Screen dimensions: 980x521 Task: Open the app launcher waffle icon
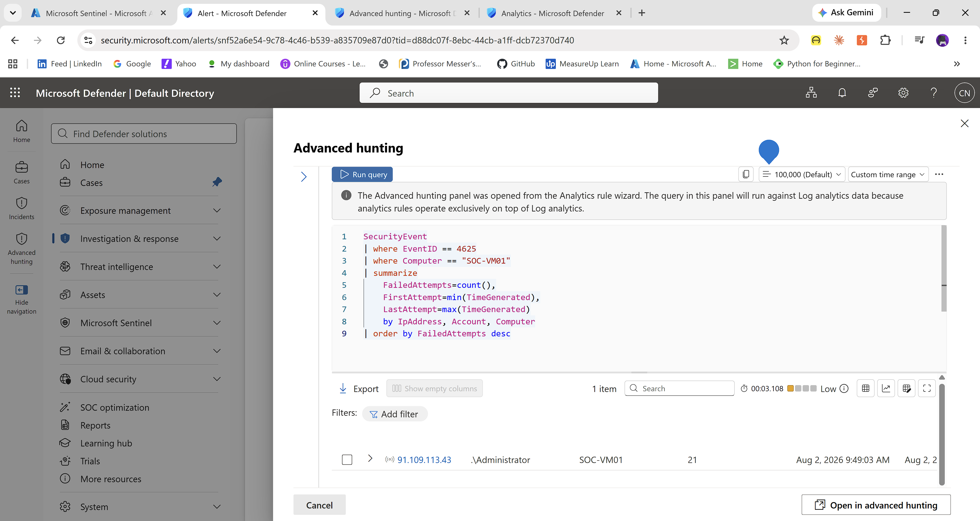15,93
